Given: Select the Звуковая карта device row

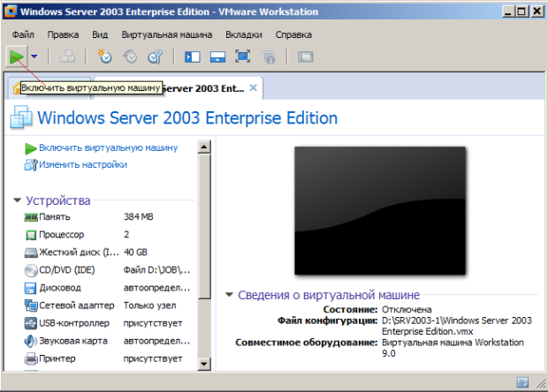Looking at the screenshot, I should tap(107, 341).
